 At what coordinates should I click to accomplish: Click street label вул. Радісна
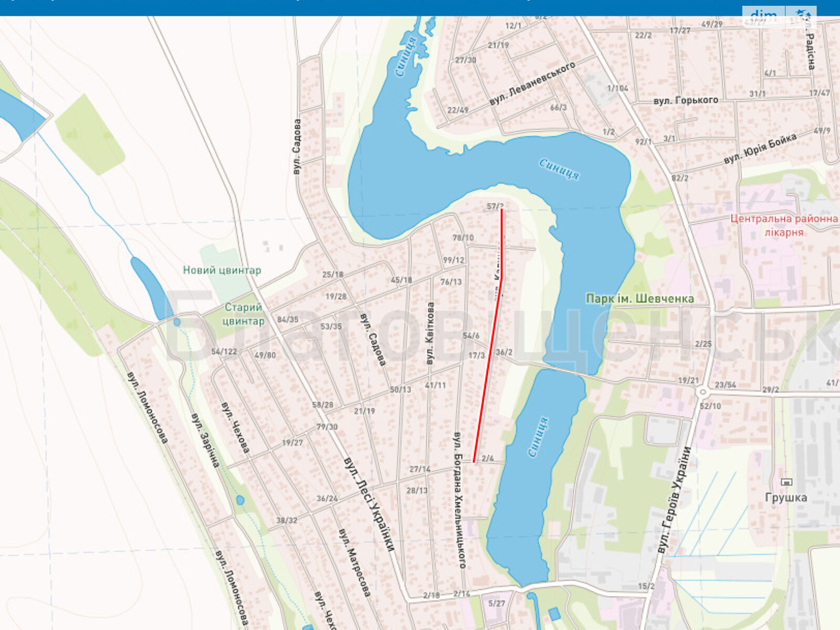(x=811, y=45)
